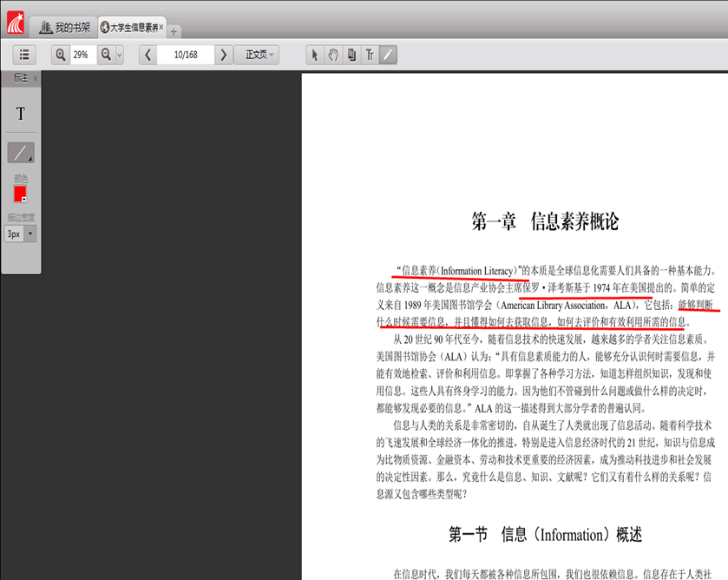Zoom out with the magnifier minus icon
Viewport: 728px width, 580px height.
[x=106, y=55]
